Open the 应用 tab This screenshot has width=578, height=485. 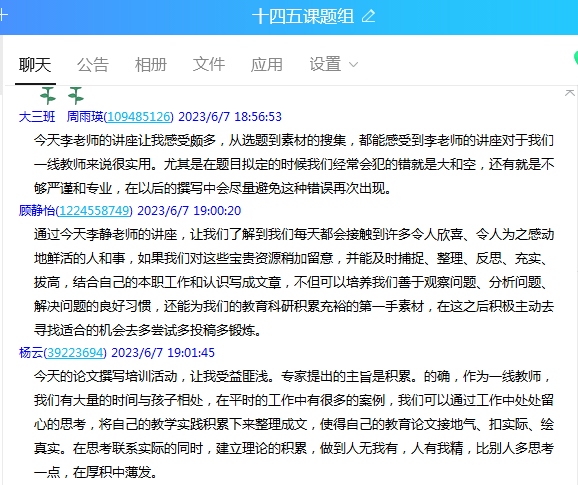pyautogui.click(x=267, y=65)
